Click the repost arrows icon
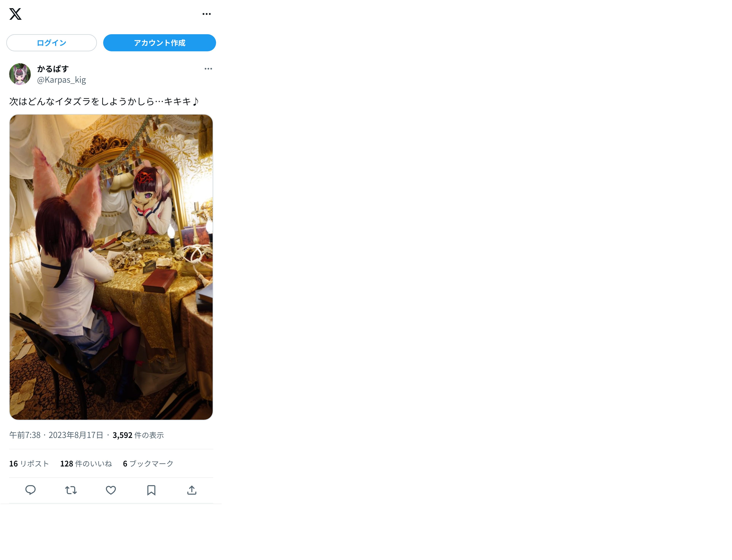 coord(71,490)
